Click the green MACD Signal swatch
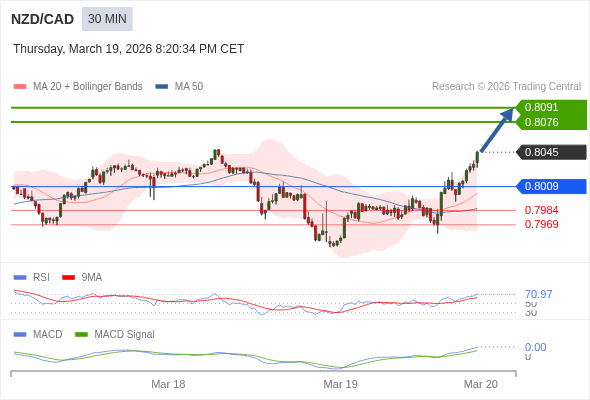Screen dimensions: 590x400 [x=81, y=335]
